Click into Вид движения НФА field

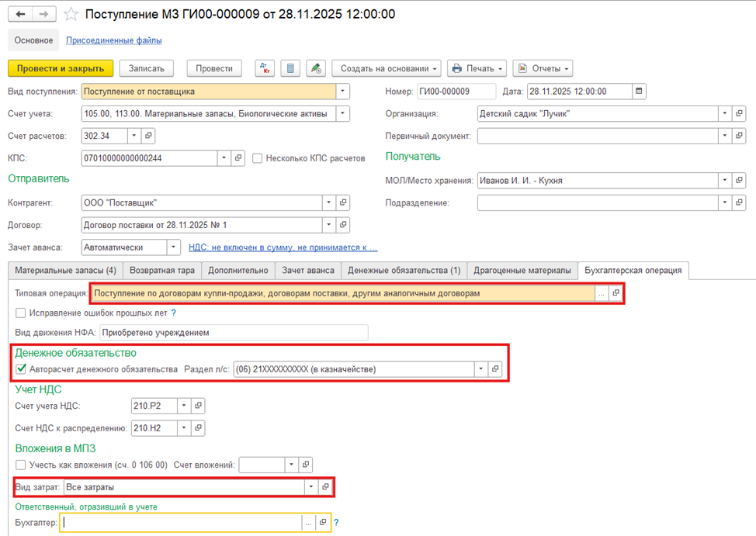[234, 333]
